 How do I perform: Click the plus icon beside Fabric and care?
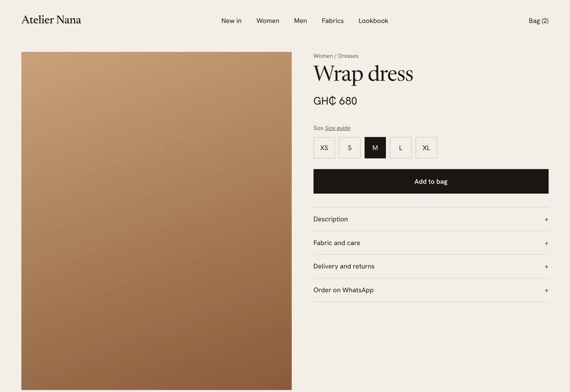click(546, 243)
